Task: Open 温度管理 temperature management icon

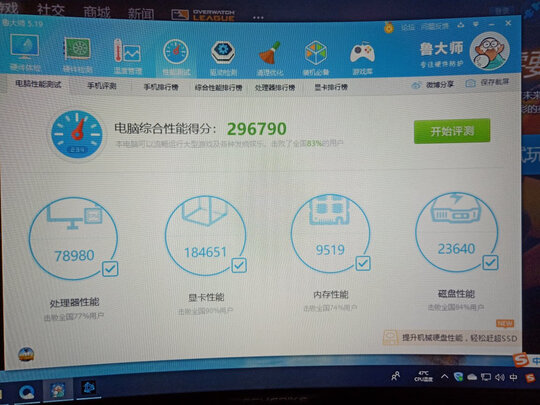Action: [x=127, y=56]
